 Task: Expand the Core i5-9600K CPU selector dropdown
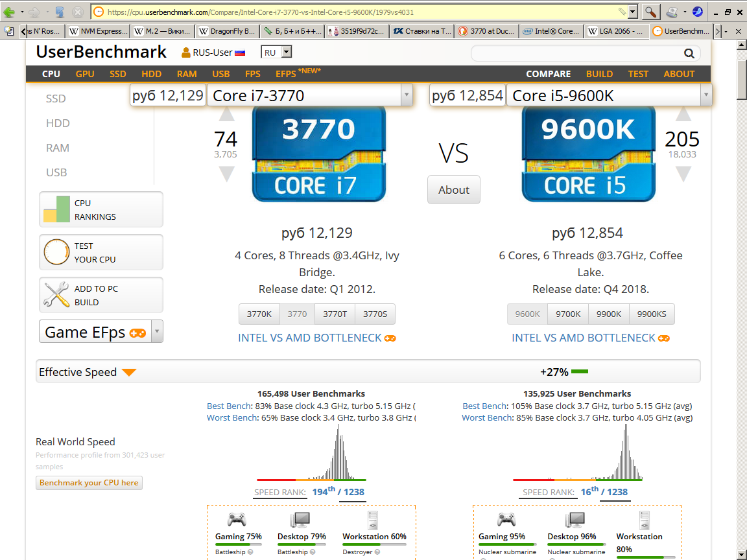point(705,95)
